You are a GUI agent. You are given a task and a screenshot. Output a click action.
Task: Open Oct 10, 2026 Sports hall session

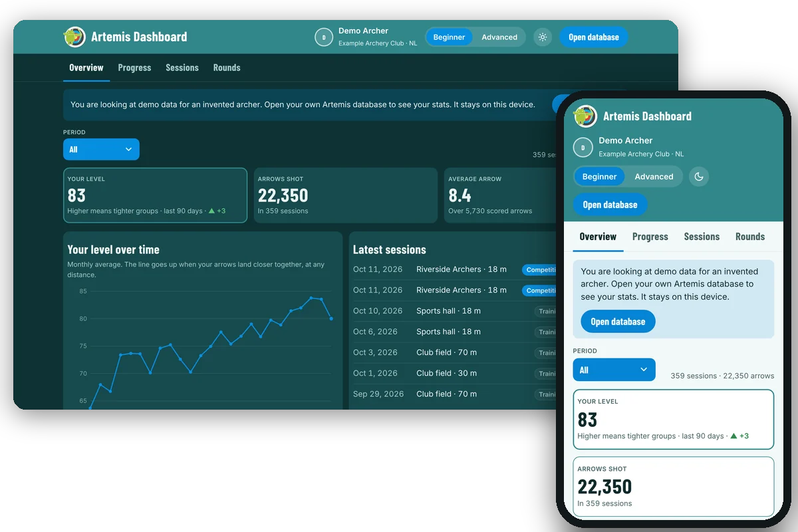point(455,311)
